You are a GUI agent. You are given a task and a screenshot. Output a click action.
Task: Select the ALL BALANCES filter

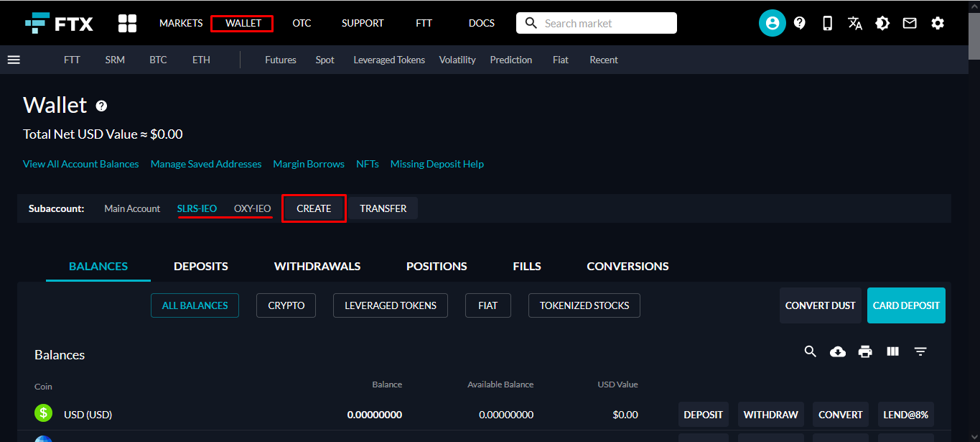pyautogui.click(x=195, y=305)
